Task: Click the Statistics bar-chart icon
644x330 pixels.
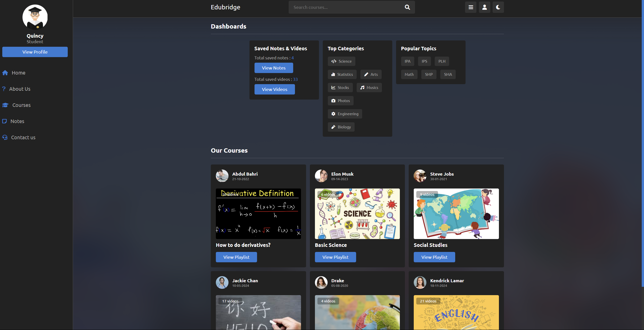Action: (334, 74)
